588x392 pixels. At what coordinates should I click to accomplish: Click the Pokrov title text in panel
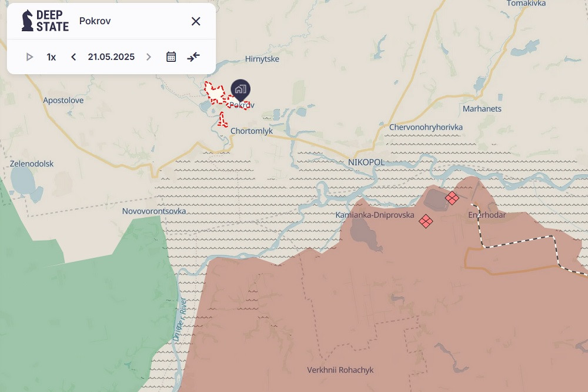point(95,21)
